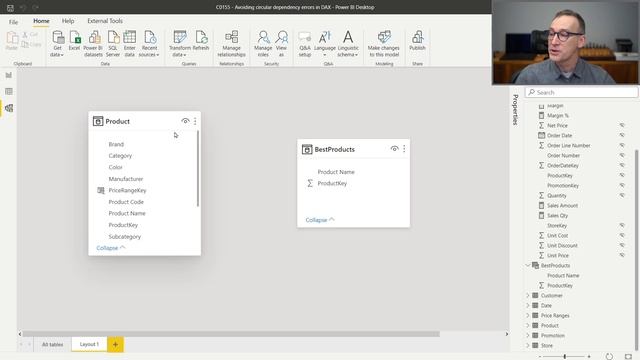Open Manage roles
The width and height of the screenshot is (640, 360).
pos(263,44)
